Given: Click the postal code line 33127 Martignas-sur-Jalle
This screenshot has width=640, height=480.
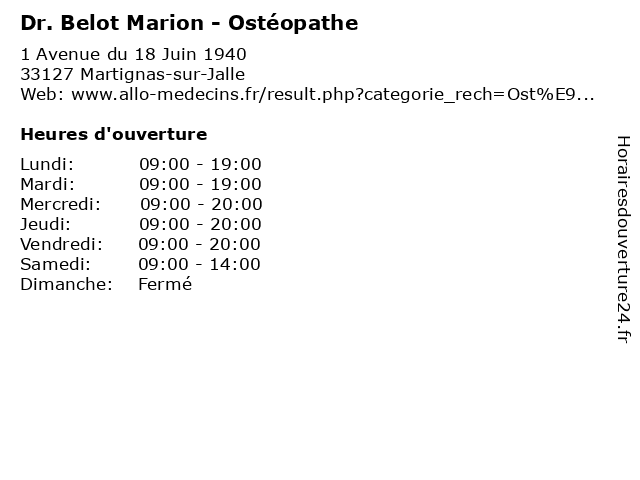Looking at the screenshot, I should click(x=133, y=74).
